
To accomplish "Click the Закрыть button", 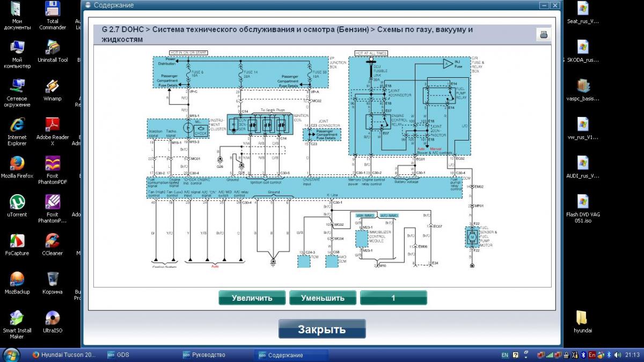I will (x=322, y=329).
